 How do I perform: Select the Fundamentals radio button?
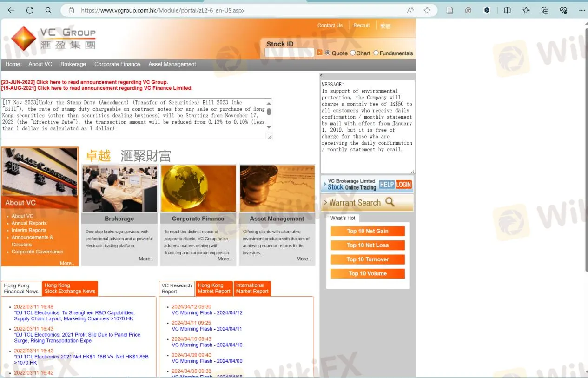pos(376,53)
